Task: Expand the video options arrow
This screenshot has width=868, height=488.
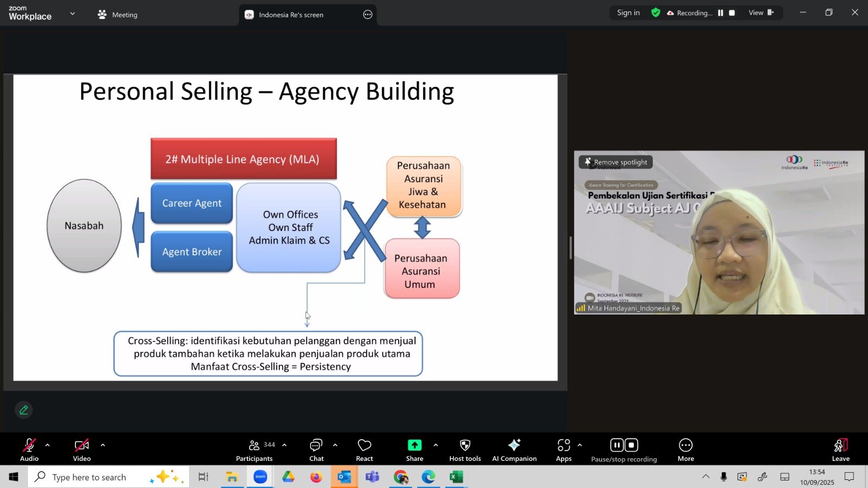Action: 103,445
